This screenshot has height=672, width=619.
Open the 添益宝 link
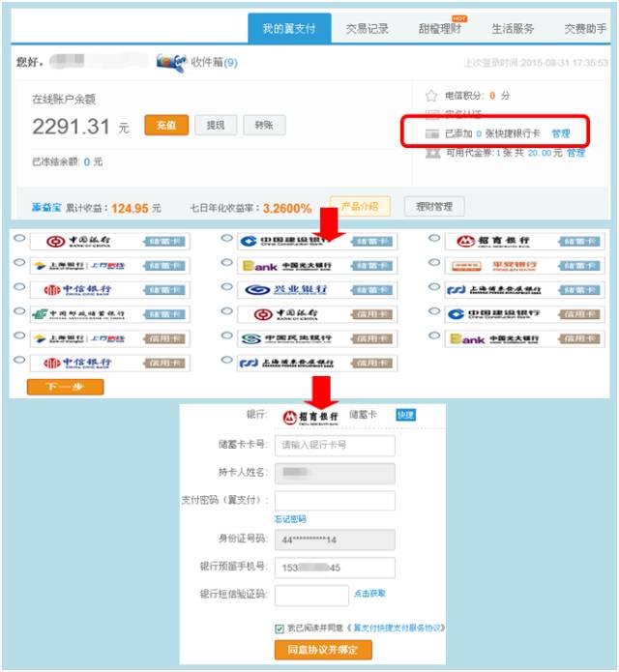coord(46,208)
